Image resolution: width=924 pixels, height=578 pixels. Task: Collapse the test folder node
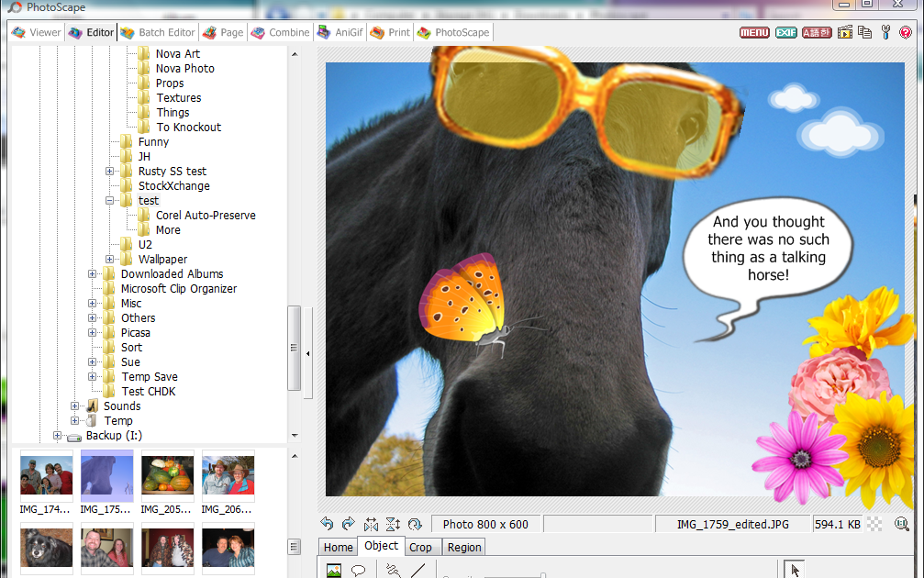110,200
